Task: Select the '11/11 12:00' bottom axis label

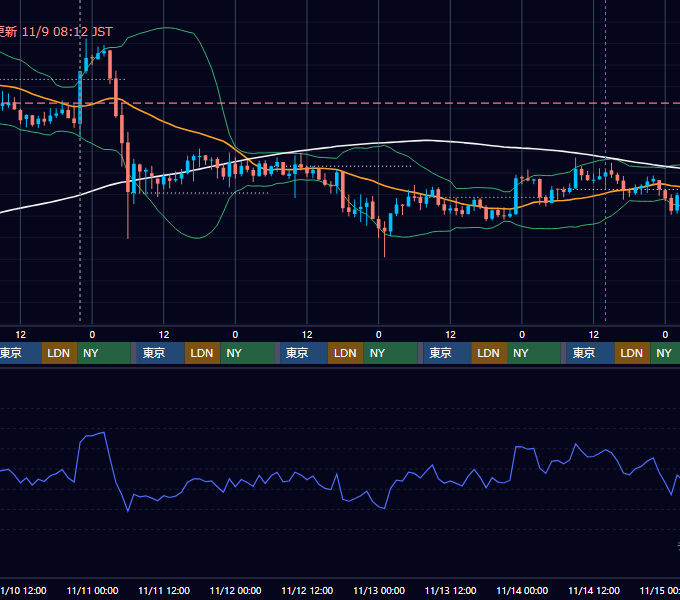Action: tap(164, 590)
